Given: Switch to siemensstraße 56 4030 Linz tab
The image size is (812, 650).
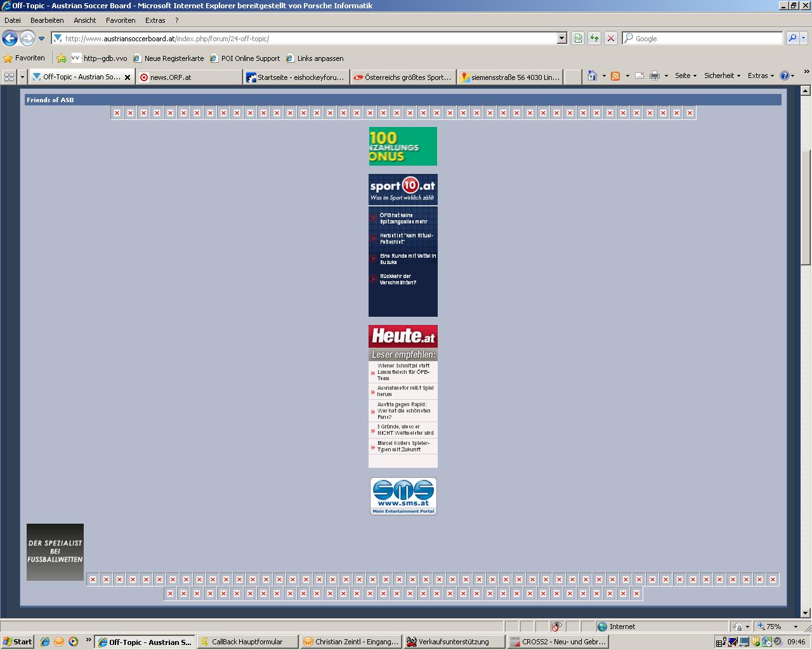Looking at the screenshot, I should click(509, 77).
